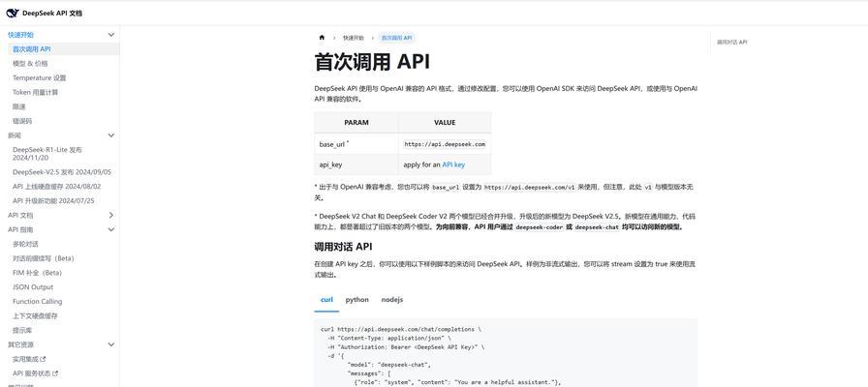Click the 调用对话 API section heading
The width and height of the screenshot is (868, 387).
343,246
